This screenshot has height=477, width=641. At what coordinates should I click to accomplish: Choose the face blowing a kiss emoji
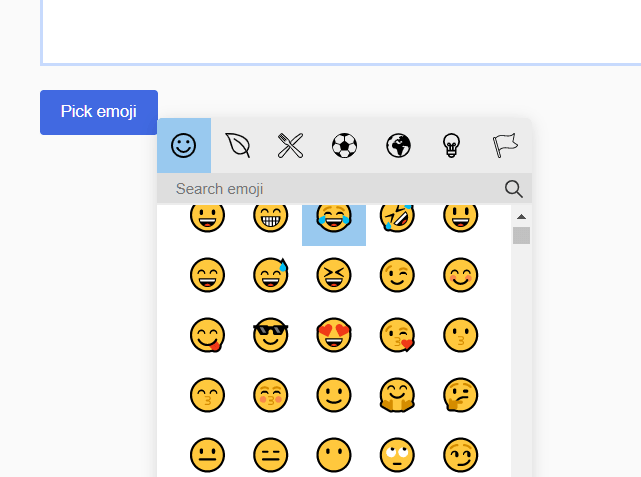(x=397, y=335)
